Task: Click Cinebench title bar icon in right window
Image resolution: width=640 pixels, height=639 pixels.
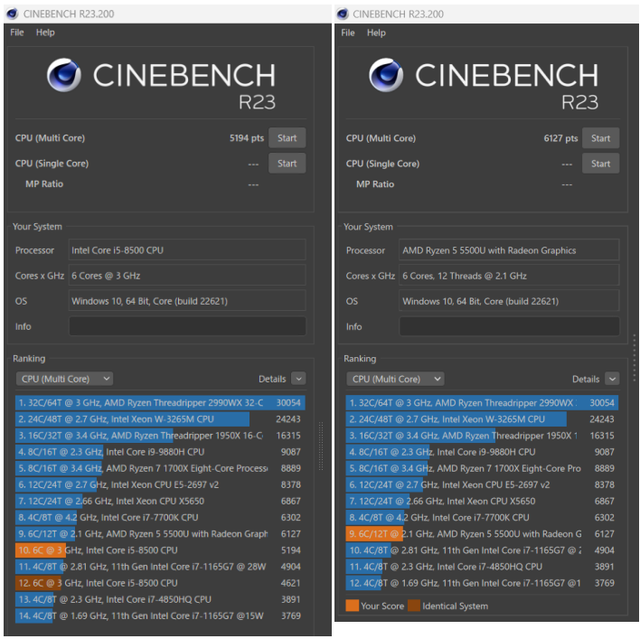Action: [x=343, y=14]
